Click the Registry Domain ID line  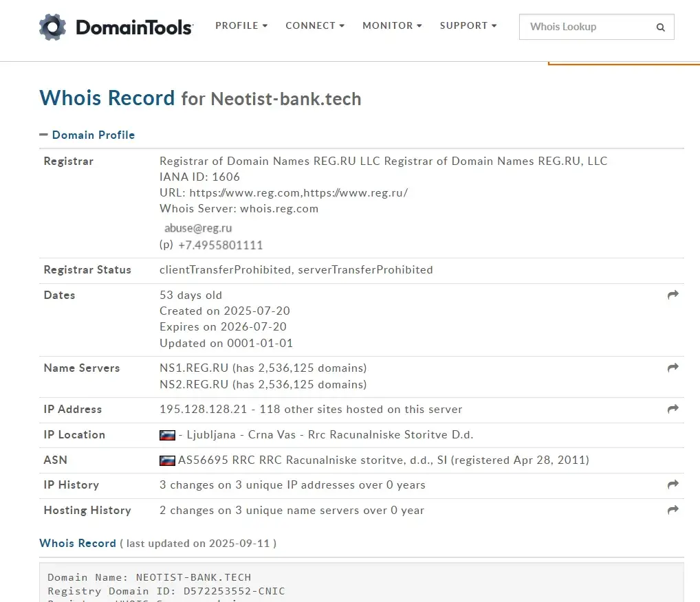click(166, 591)
